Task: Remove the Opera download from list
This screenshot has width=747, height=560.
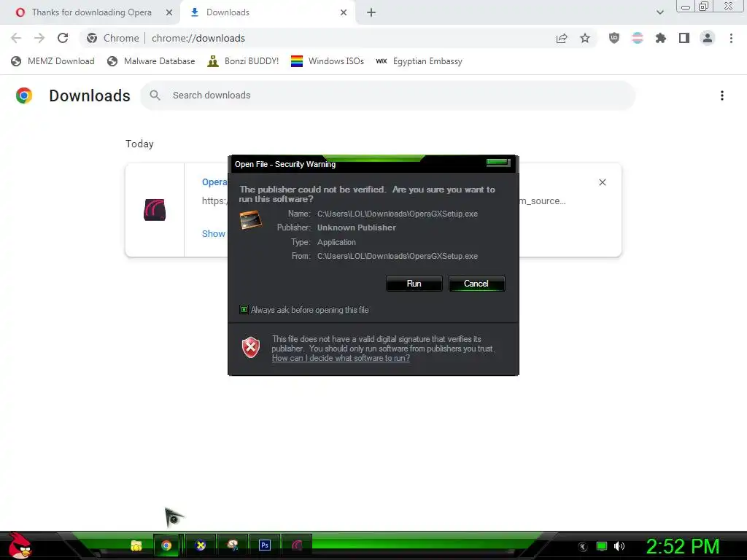Action: click(603, 182)
